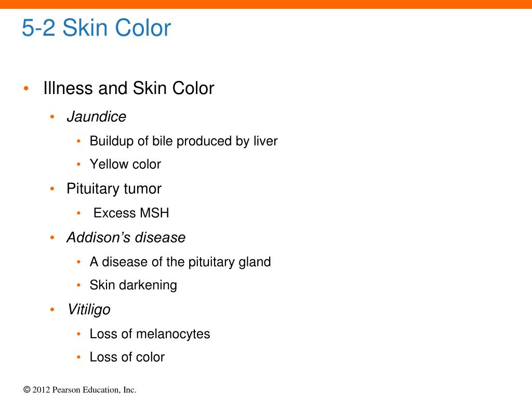The image size is (532, 399).
Task: Click the italic 'Jaundice' bullet text
Action: tap(96, 117)
